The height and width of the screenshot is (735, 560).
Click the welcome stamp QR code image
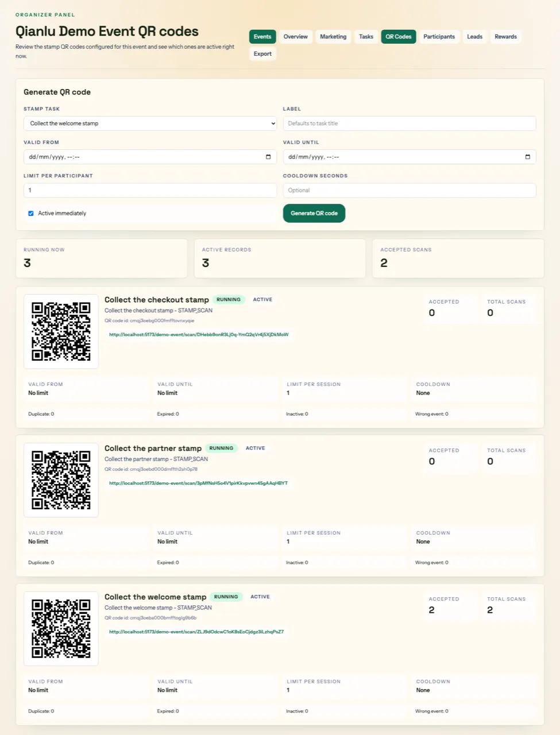[61, 629]
